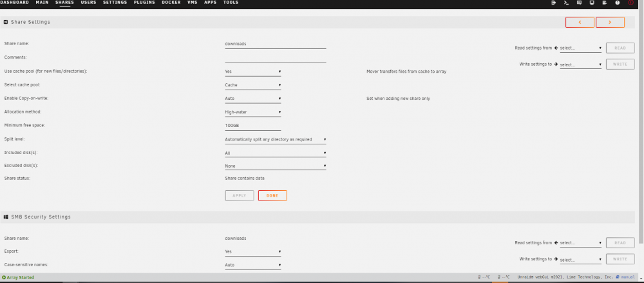Focus the Comments input field
Viewport: 644px width, 283px height.
point(276,58)
